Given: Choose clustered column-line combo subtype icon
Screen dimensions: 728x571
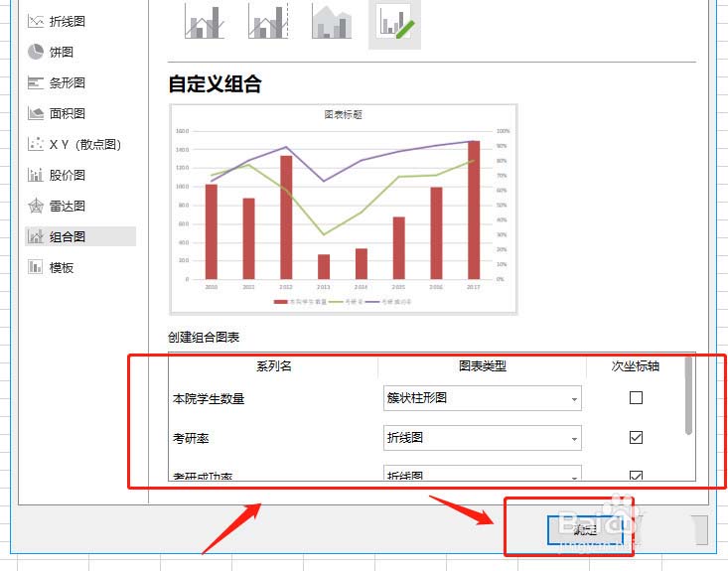Looking at the screenshot, I should click(205, 22).
